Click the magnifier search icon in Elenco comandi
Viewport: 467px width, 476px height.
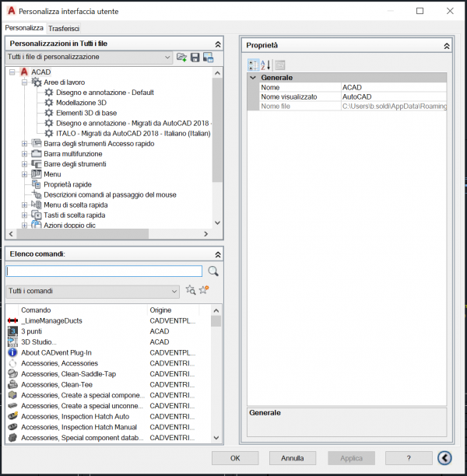[213, 271]
